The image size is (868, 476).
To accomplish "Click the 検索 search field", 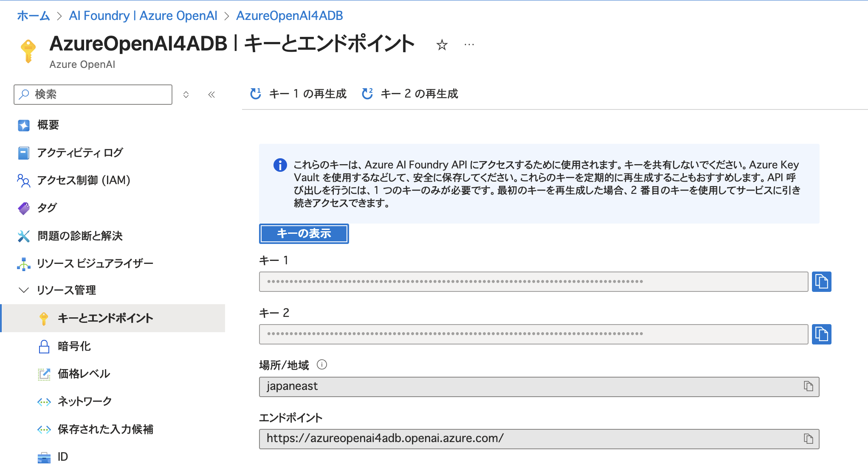I will (93, 95).
